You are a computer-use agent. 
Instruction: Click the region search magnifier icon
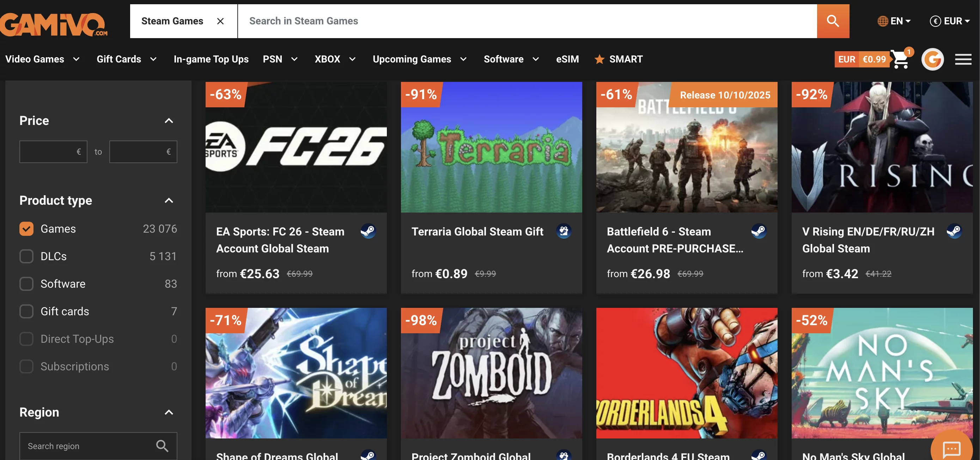(162, 446)
